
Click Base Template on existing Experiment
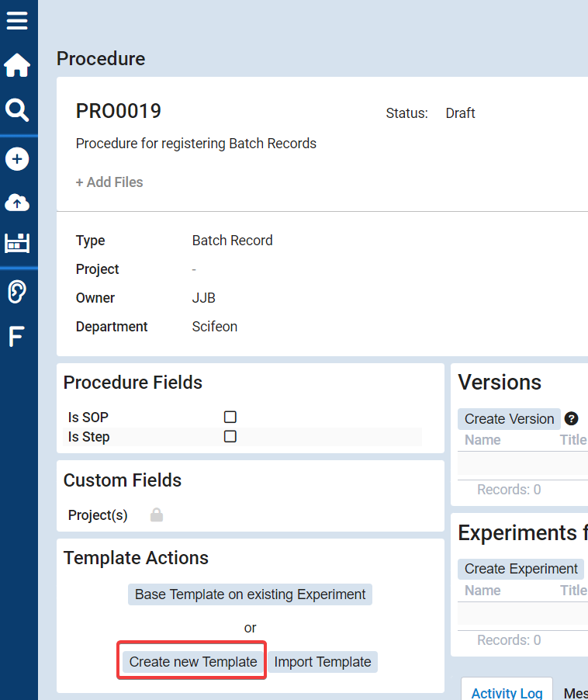(x=250, y=594)
